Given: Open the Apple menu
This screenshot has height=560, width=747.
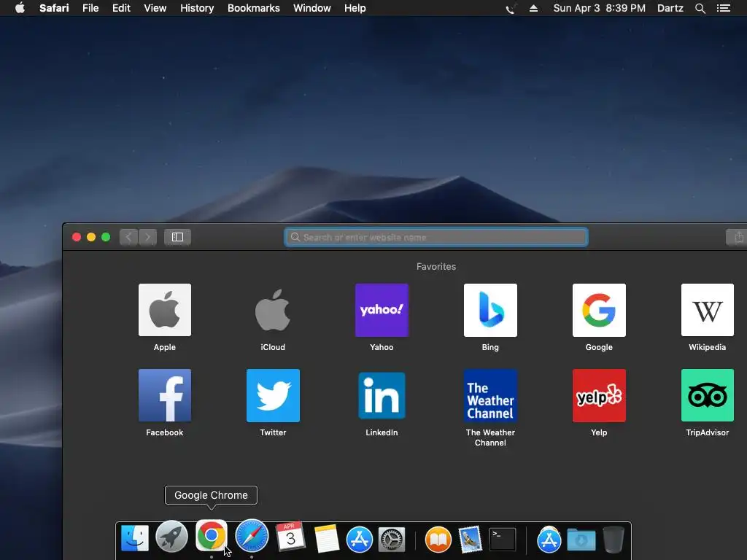Looking at the screenshot, I should click(x=20, y=8).
